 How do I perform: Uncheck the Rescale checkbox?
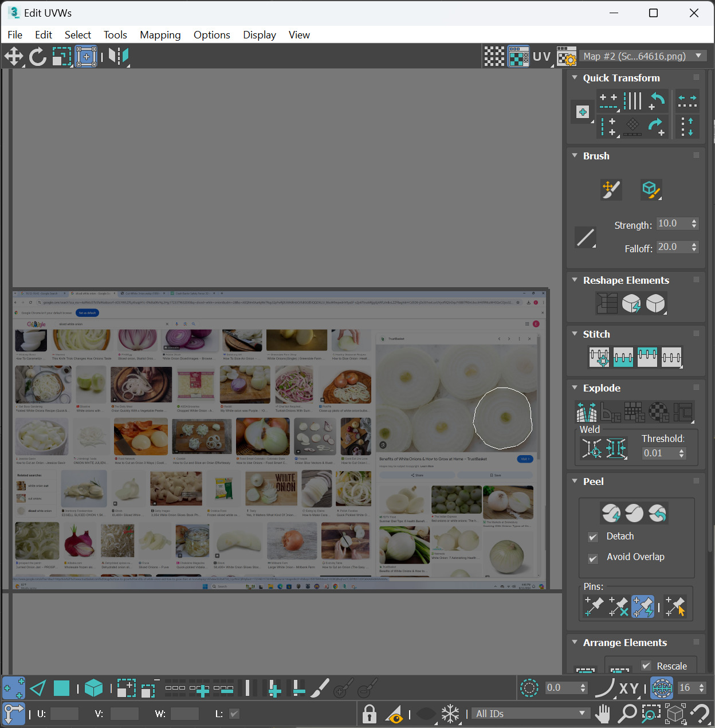(646, 666)
